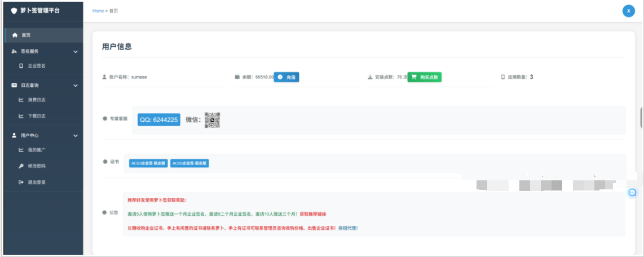Click the 公告 label
Screen dimensions: 644x257
(x=114, y=212)
